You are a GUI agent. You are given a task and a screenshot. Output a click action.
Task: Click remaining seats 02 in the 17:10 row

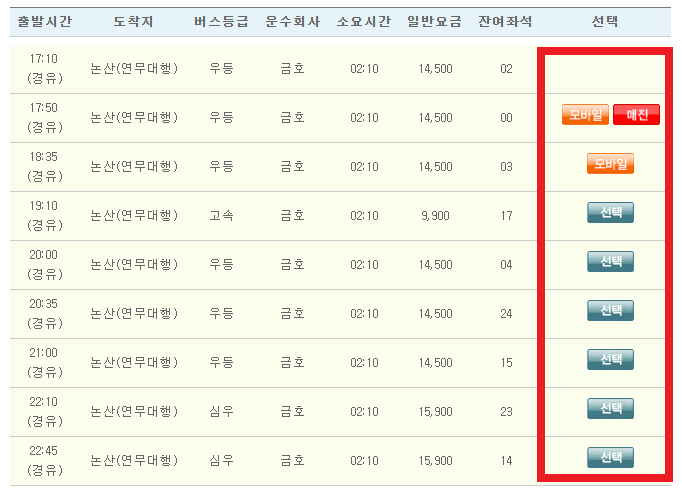(506, 69)
